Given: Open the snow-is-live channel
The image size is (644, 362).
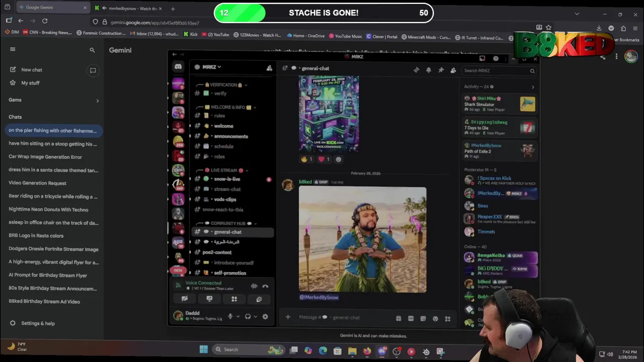Looking at the screenshot, I should pos(227,179).
